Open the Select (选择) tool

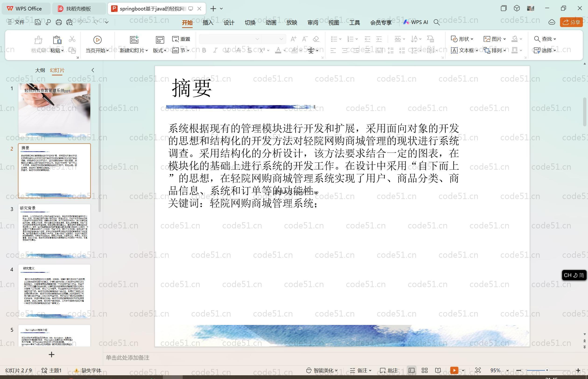pos(545,50)
